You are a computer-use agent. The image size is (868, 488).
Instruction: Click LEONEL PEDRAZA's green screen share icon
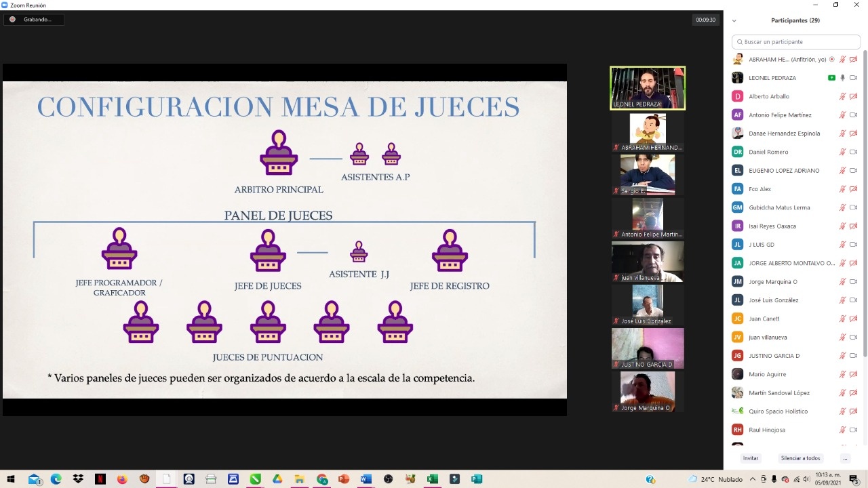point(831,78)
